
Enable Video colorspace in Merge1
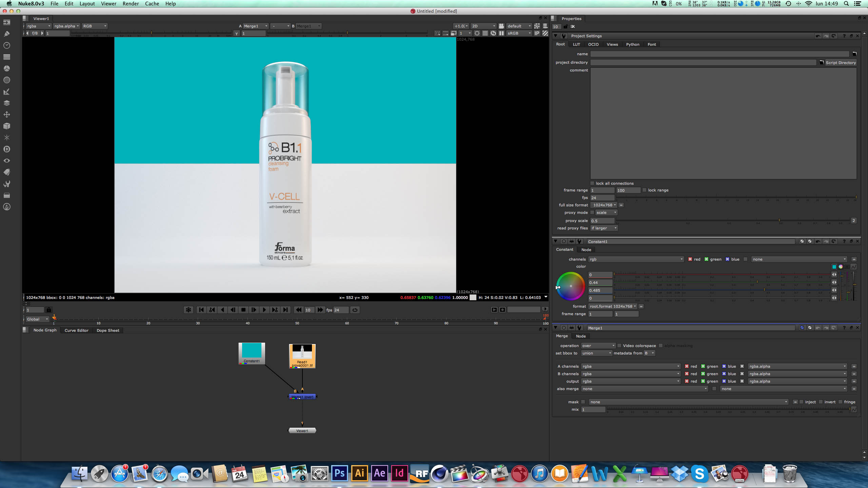619,346
